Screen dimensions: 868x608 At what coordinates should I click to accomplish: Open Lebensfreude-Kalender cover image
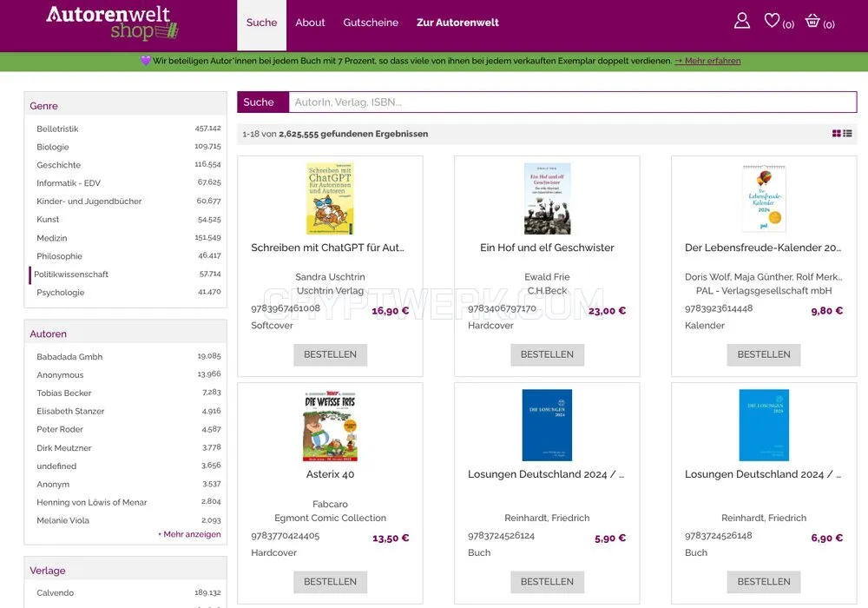[x=764, y=198]
